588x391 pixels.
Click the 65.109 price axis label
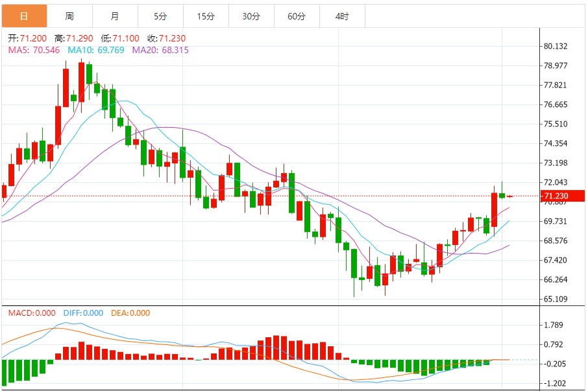[x=556, y=299]
